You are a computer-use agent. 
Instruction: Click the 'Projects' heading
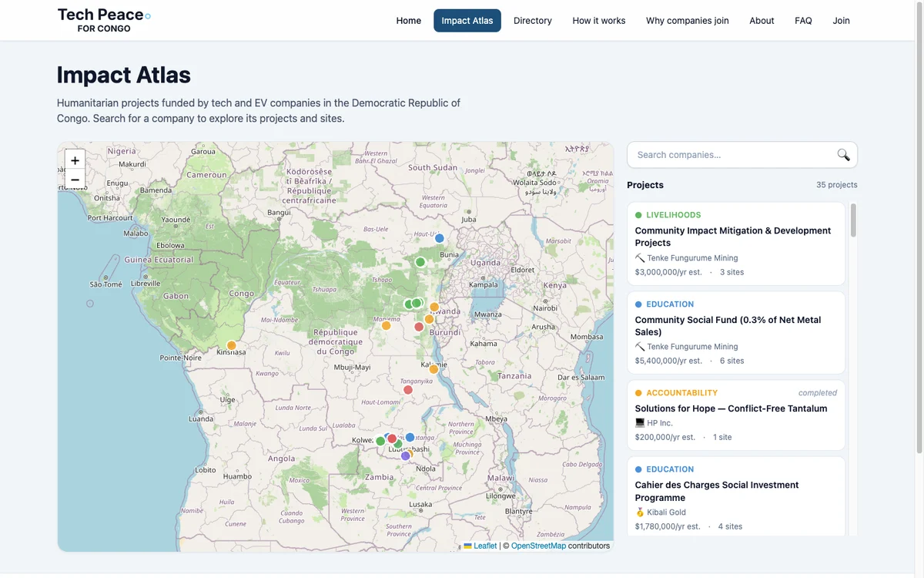645,185
